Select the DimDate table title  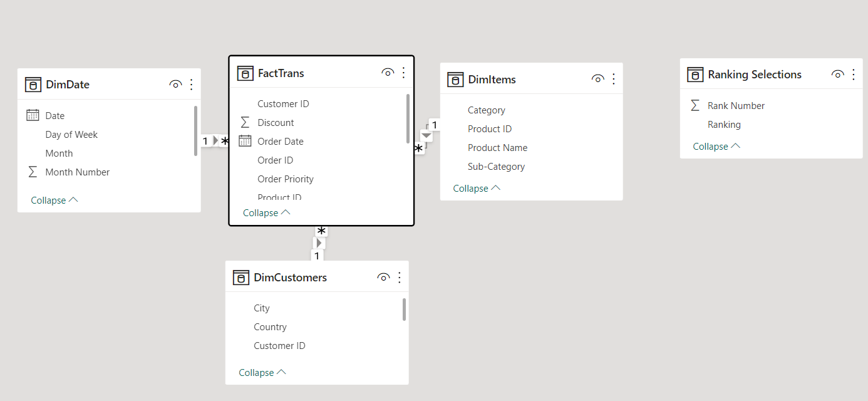[x=68, y=85]
